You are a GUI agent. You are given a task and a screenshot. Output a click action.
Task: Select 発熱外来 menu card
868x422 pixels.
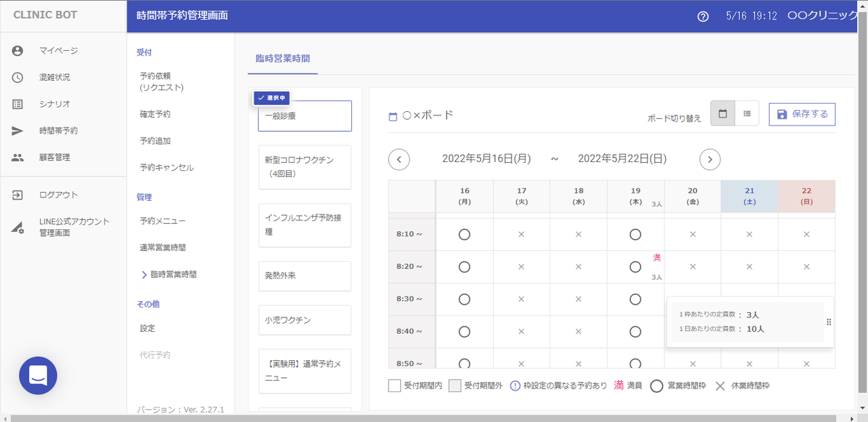pos(304,276)
